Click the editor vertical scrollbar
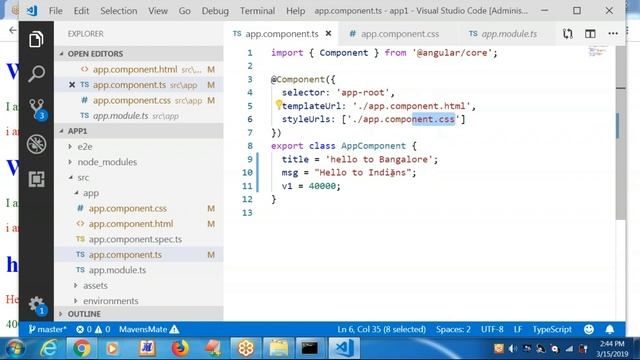Image resolution: width=640 pixels, height=360 pixels. tap(621, 133)
